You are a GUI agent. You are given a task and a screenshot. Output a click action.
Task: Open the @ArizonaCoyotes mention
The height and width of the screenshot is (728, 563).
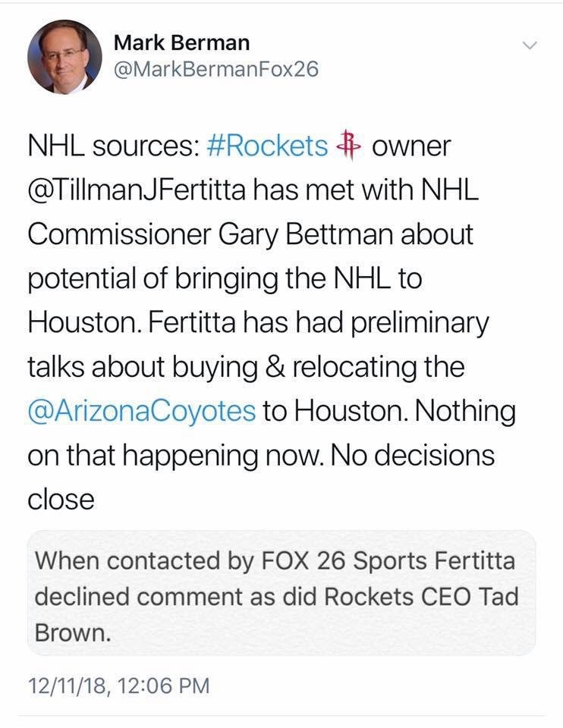pos(142,411)
